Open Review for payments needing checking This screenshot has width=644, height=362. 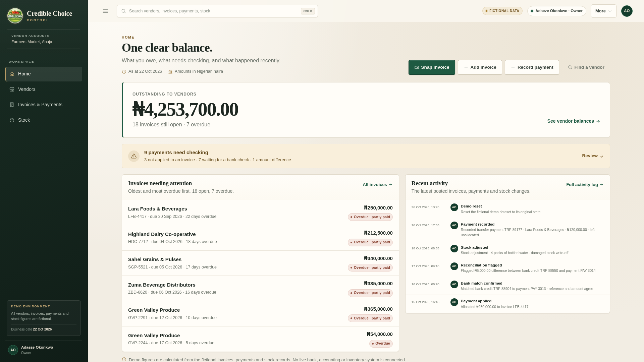tap(593, 156)
